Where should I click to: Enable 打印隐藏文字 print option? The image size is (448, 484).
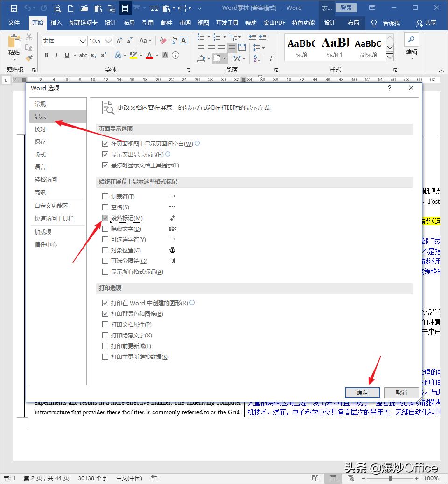point(105,335)
